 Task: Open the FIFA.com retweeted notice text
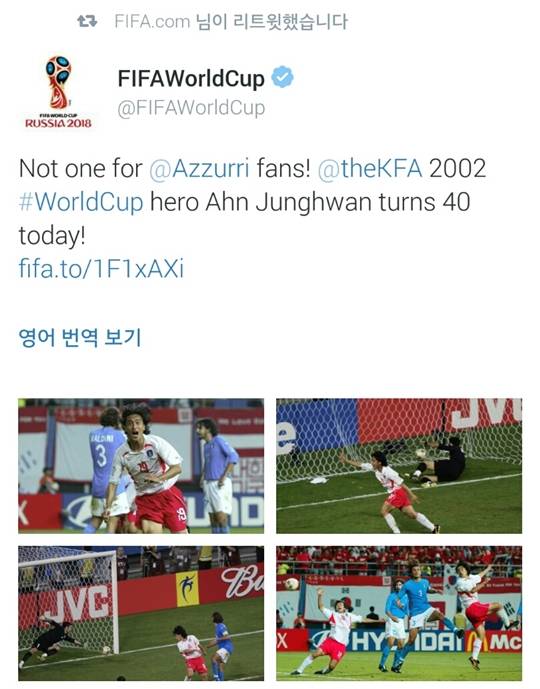click(x=231, y=21)
